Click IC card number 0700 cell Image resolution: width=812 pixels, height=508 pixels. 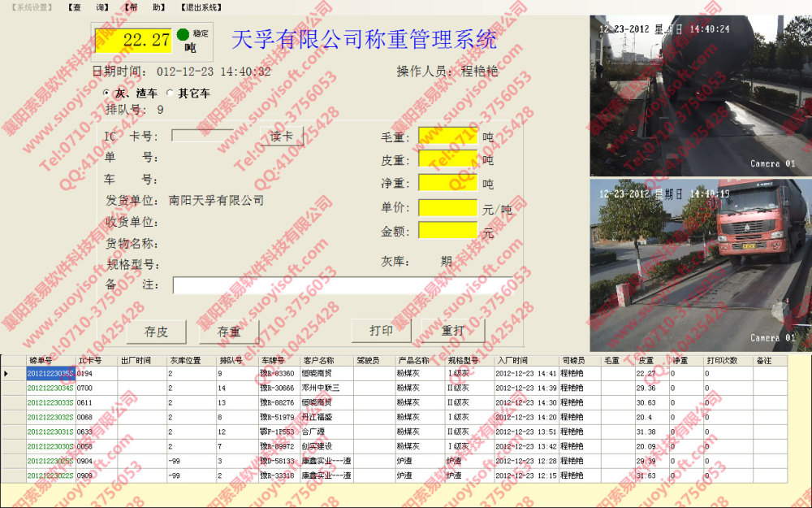coord(97,388)
